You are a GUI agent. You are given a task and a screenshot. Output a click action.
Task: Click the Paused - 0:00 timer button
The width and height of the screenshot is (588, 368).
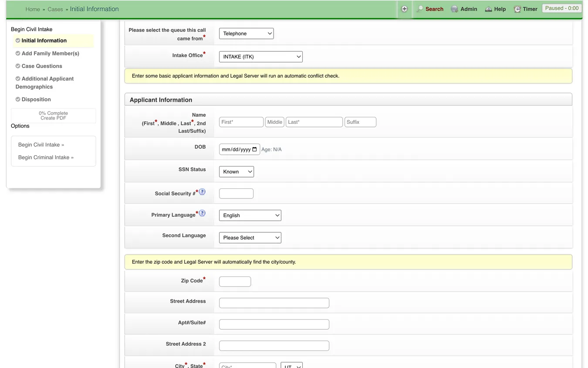pyautogui.click(x=562, y=8)
